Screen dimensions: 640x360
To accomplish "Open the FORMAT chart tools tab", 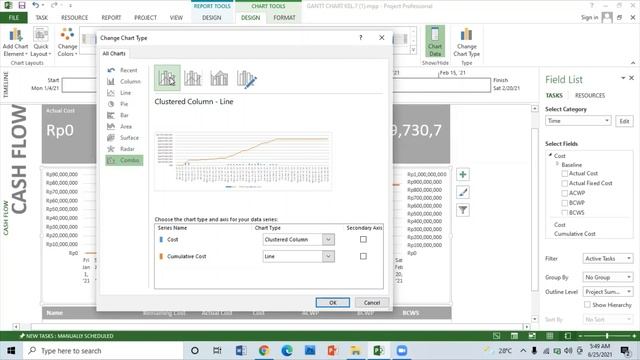I will pyautogui.click(x=284, y=18).
